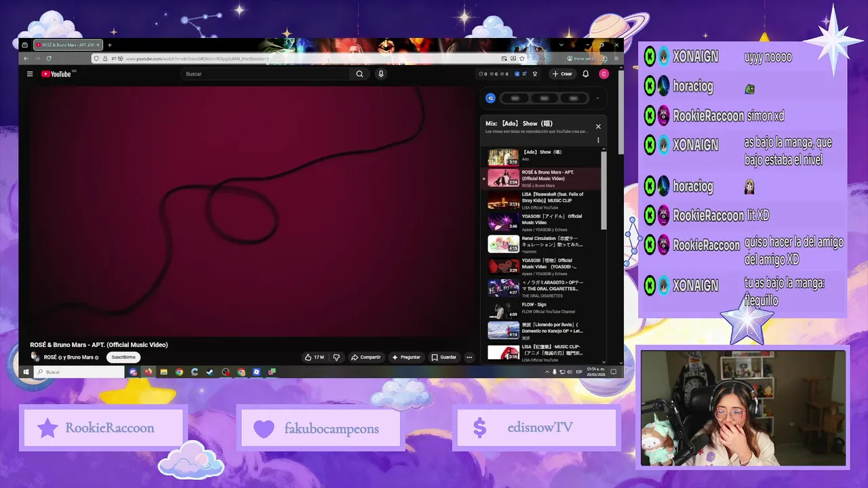Screen dimensions: 868x488
Task: Close the ROSÉ & Bruno Mars tab
Action: (x=98, y=45)
